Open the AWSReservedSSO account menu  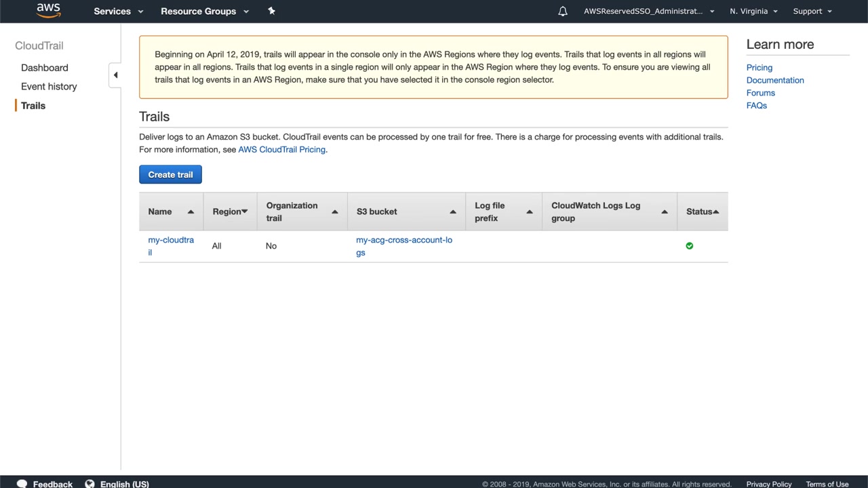pyautogui.click(x=649, y=12)
